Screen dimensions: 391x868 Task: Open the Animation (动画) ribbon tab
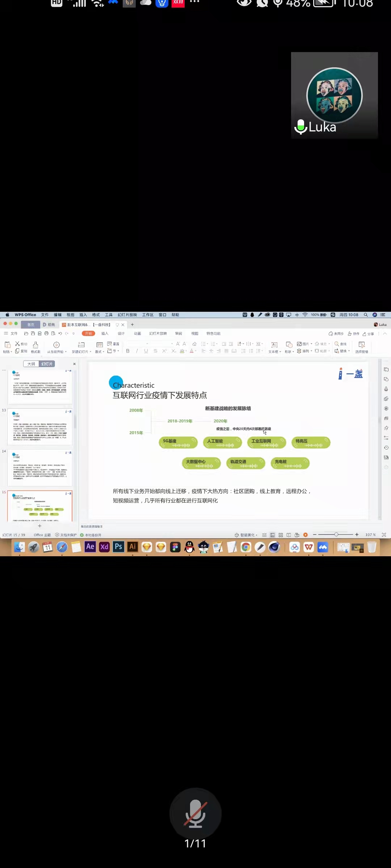pyautogui.click(x=137, y=333)
